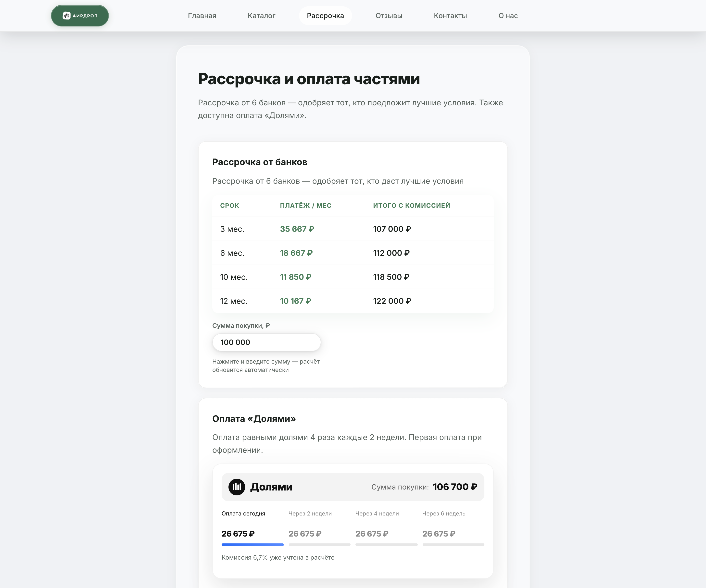Click the 26 675 ₽ amount under Через 2 недели
The height and width of the screenshot is (588, 706).
[x=305, y=534]
